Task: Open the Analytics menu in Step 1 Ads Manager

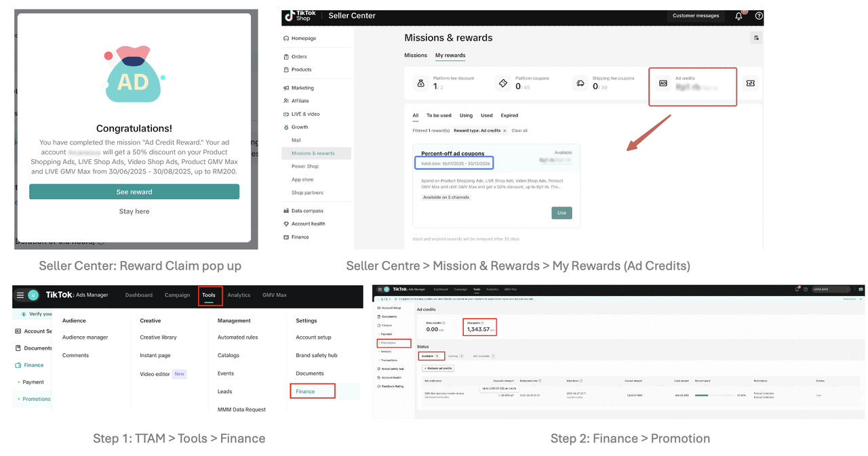Action: pos(239,295)
